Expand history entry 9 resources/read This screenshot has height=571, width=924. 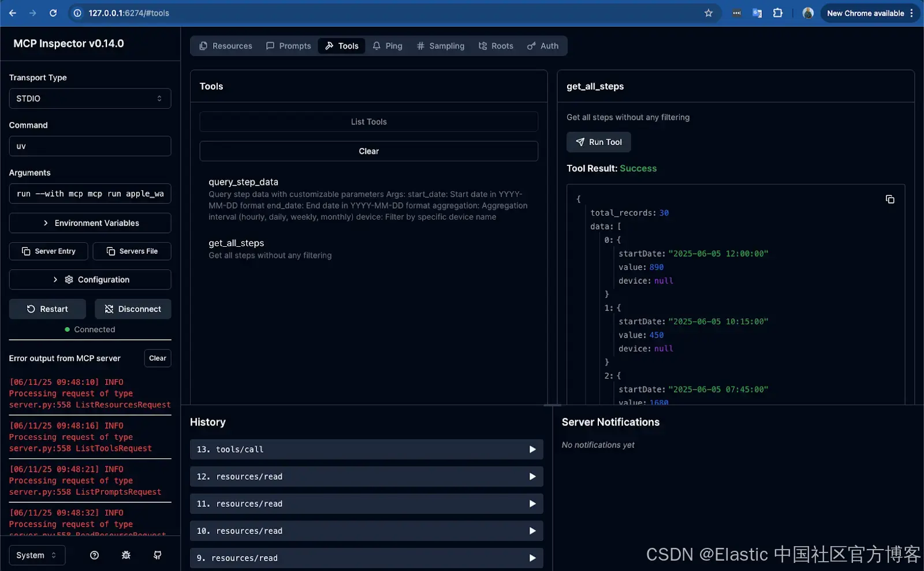tap(367, 558)
